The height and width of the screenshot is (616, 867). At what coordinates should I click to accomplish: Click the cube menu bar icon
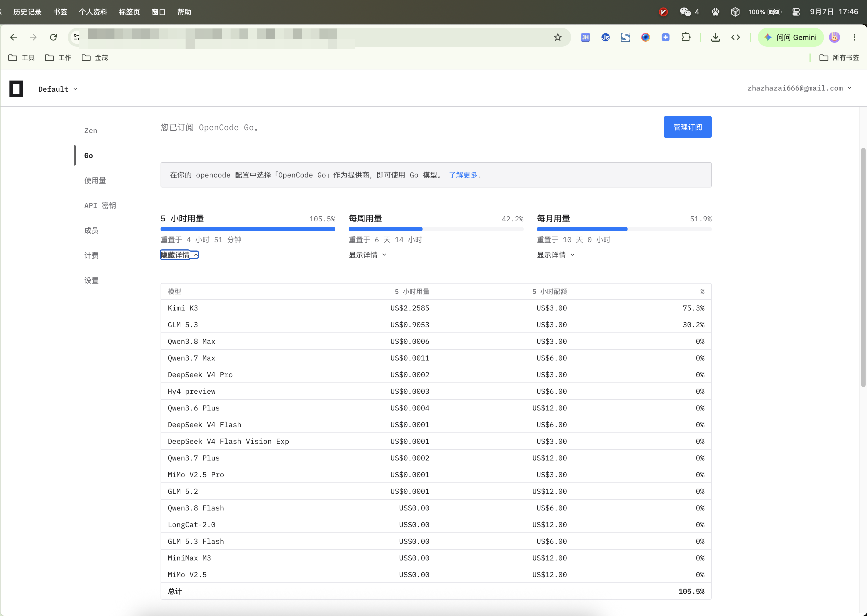pos(735,12)
